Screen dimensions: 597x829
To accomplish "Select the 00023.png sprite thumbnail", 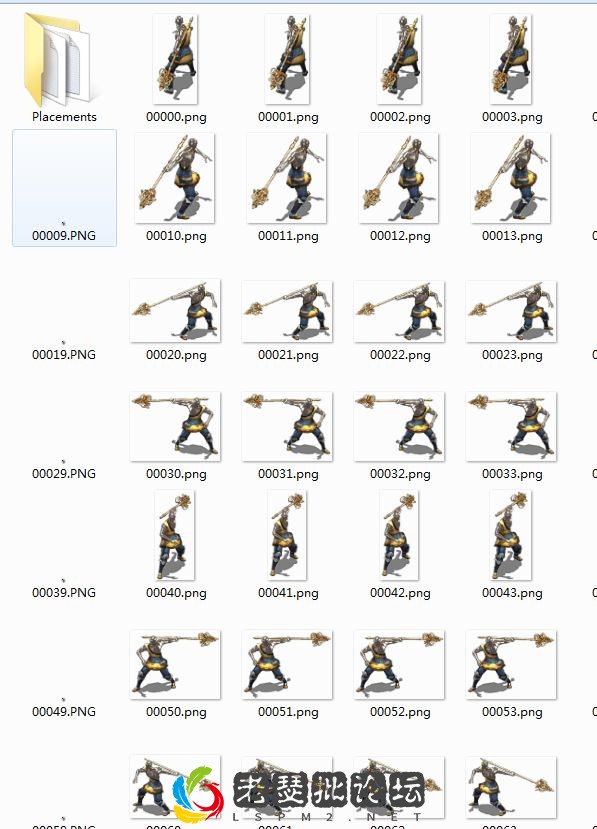I will point(511,311).
